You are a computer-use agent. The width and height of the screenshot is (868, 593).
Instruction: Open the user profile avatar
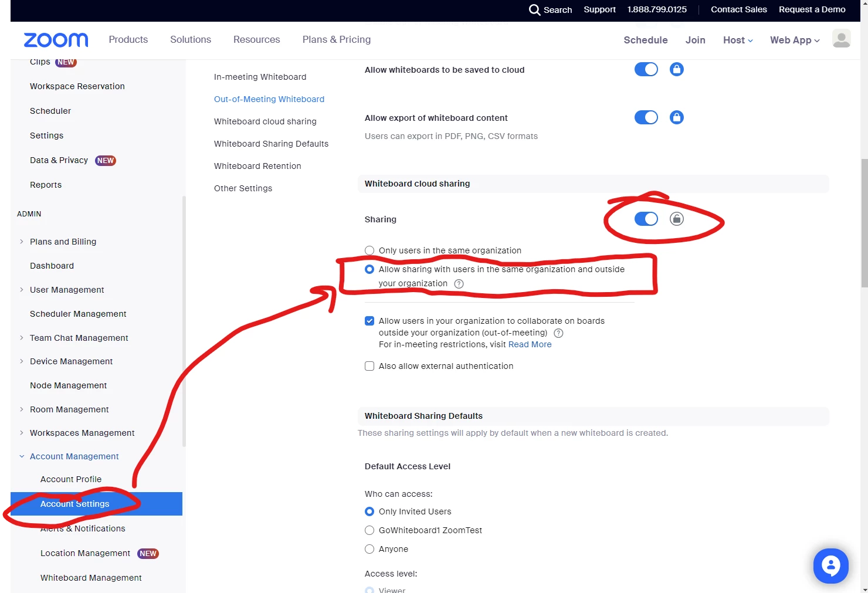(842, 39)
